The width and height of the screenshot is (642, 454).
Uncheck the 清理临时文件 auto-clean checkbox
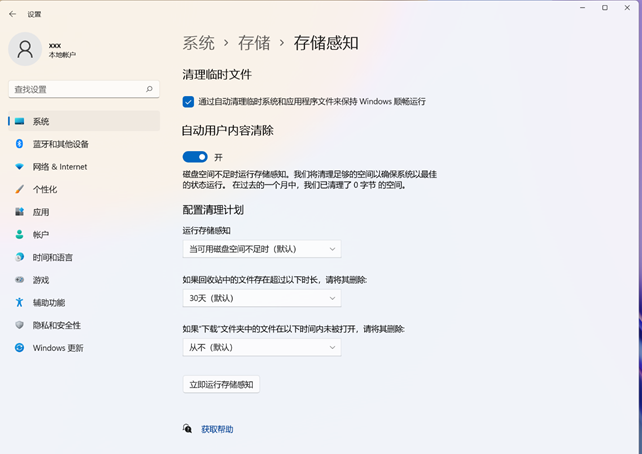tap(188, 102)
